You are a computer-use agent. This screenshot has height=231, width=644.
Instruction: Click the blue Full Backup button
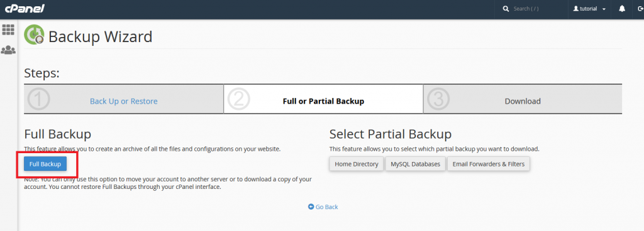tap(45, 164)
